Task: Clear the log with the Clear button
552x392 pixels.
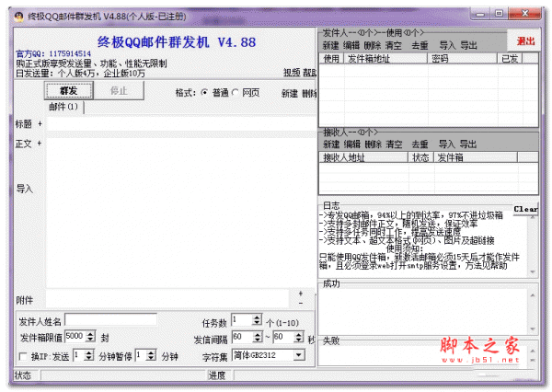Action: click(x=525, y=209)
